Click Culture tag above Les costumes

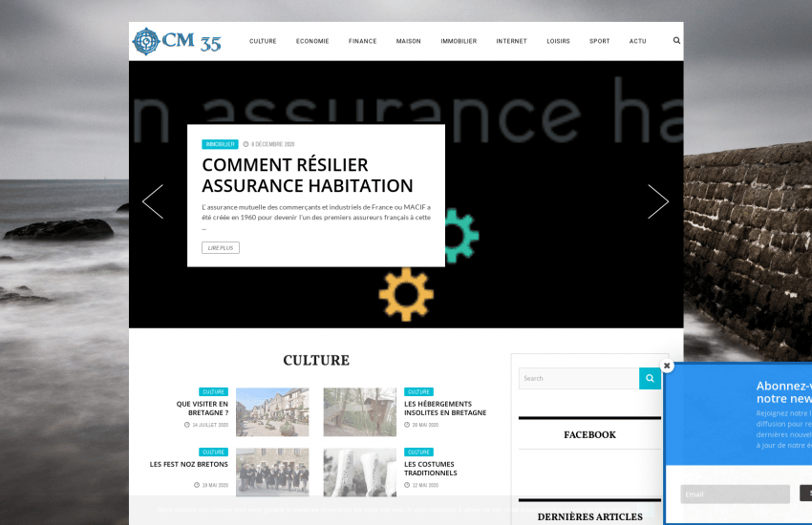coord(418,452)
